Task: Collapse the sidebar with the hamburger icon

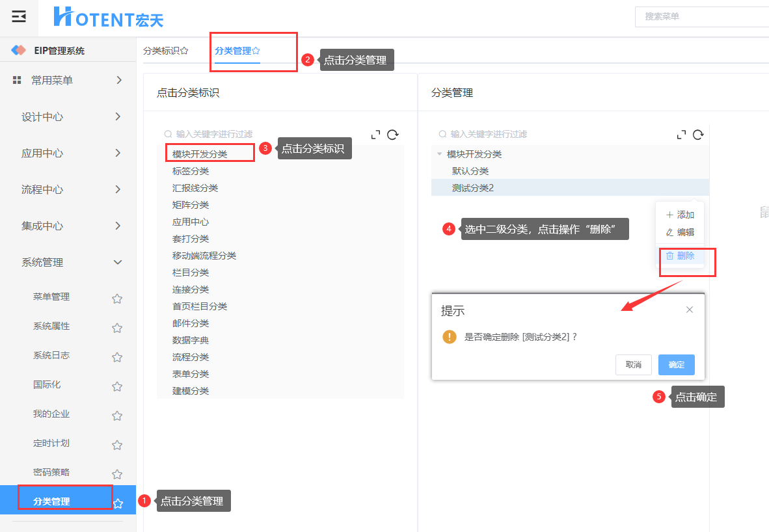Action: pyautogui.click(x=19, y=17)
